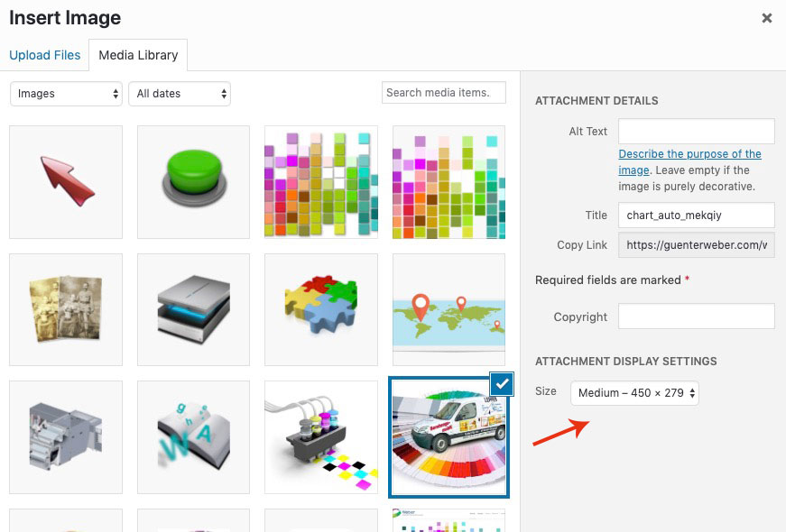Viewport: 786px width, 532px height.
Task: Select the green push button thumbnail
Action: pyautogui.click(x=193, y=182)
